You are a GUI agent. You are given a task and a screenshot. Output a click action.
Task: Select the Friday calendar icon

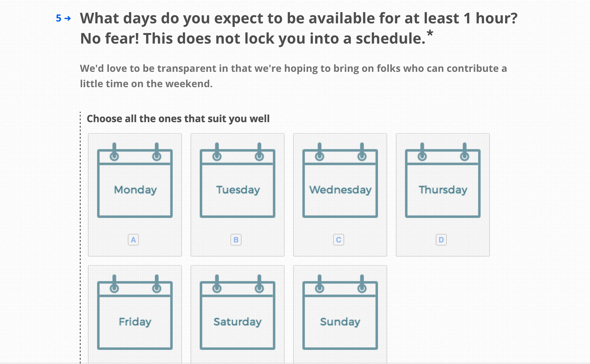pos(135,312)
